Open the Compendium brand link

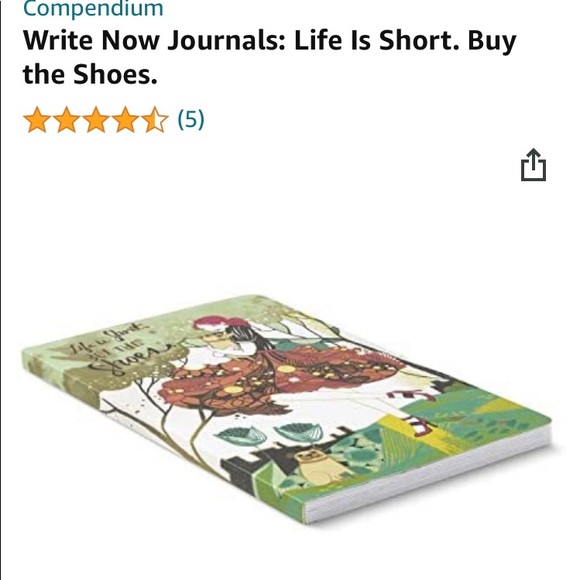pos(93,8)
